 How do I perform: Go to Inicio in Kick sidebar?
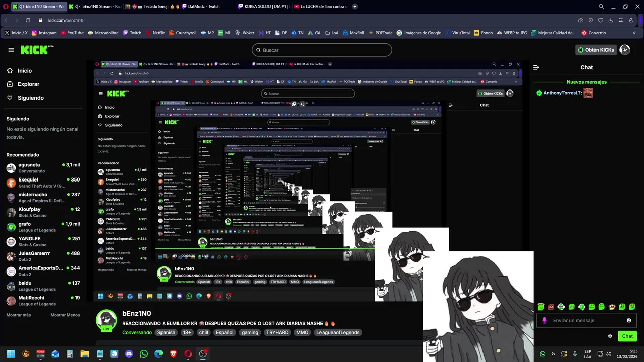pos(25,71)
